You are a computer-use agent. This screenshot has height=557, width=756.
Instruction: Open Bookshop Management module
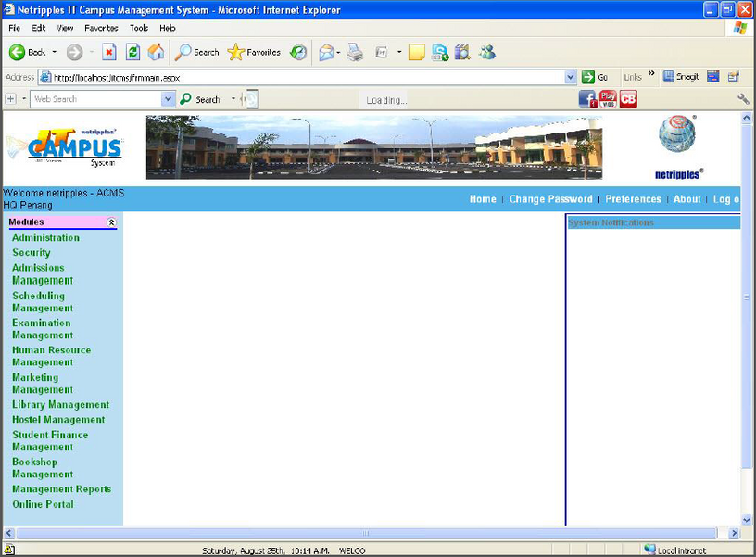43,468
